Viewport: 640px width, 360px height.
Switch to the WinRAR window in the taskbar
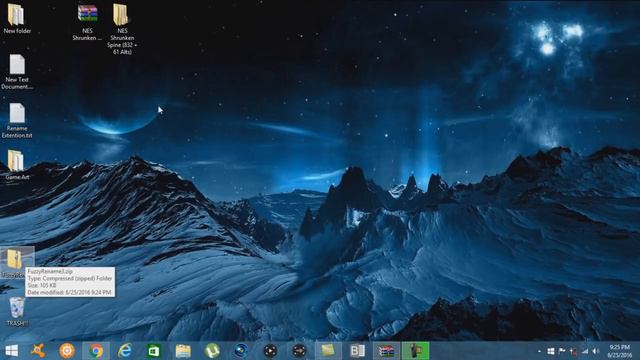tap(386, 351)
